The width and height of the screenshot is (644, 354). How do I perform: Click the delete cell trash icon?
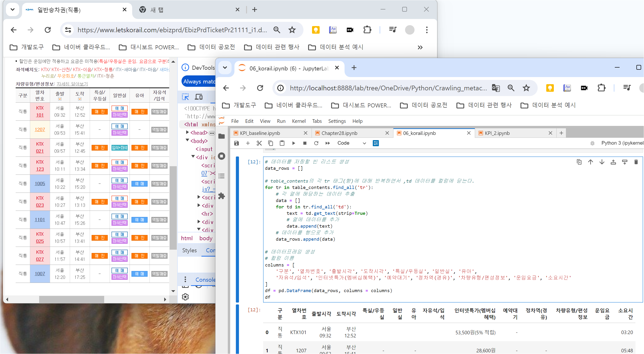(x=636, y=162)
